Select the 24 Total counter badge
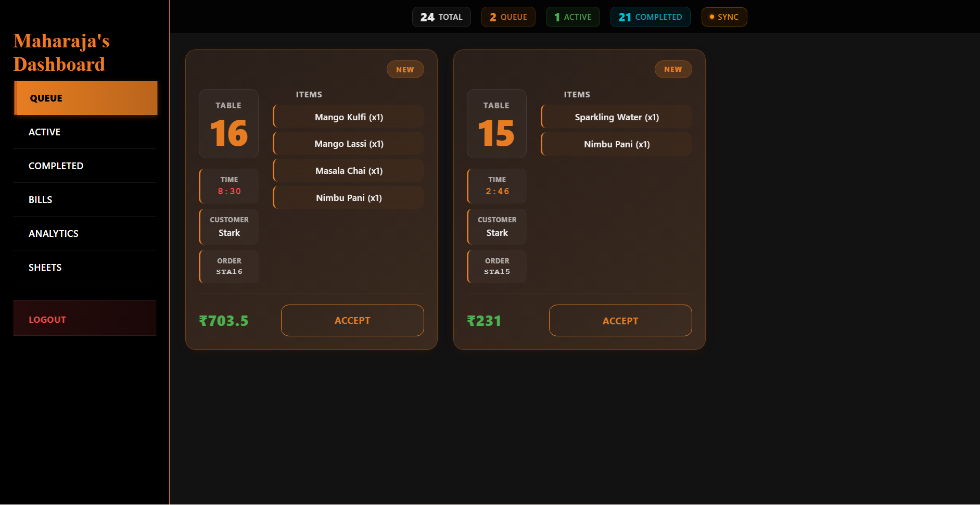The height and width of the screenshot is (505, 980). pos(441,17)
